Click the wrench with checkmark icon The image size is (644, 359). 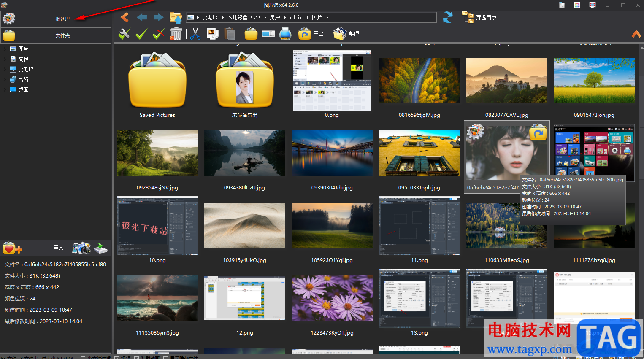[x=124, y=34]
